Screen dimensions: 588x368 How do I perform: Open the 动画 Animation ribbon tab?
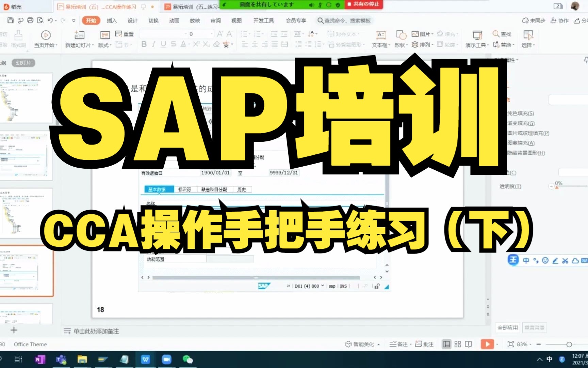174,20
